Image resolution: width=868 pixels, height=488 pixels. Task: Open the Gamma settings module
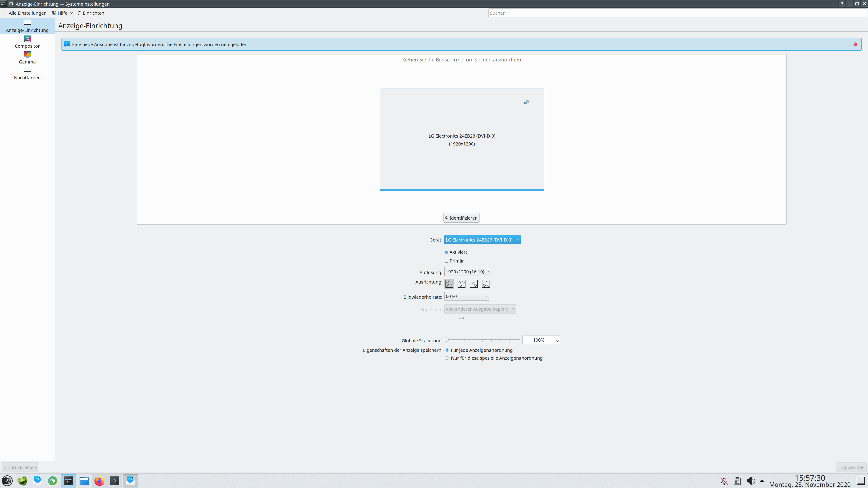[27, 58]
